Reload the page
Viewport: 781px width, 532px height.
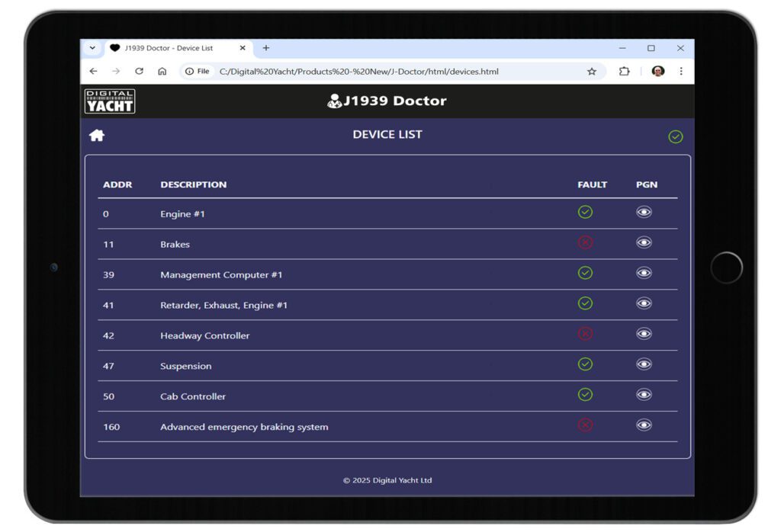point(139,72)
